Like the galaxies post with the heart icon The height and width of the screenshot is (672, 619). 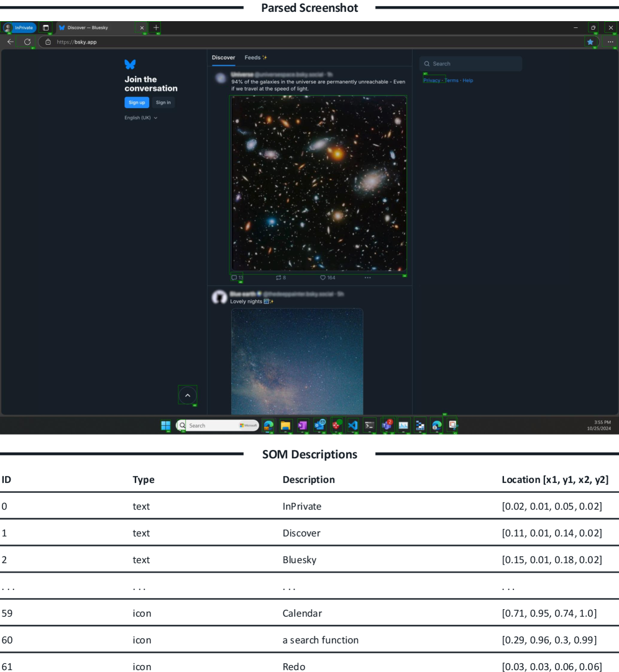click(x=323, y=278)
